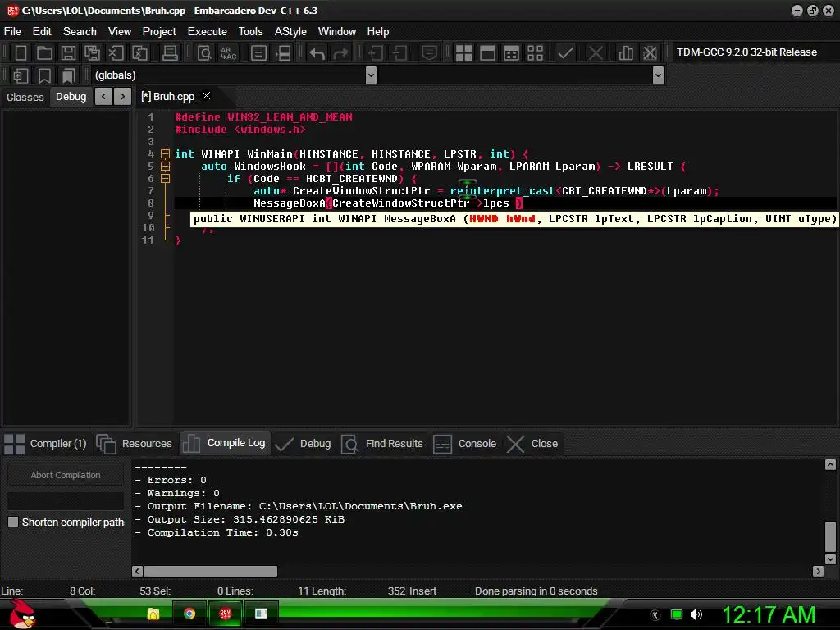840x630 pixels.
Task: Open the Search menu
Action: pyautogui.click(x=80, y=32)
